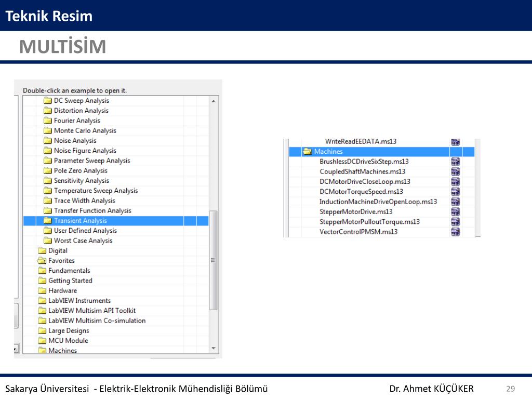Select the BrushlessDCDriveSixStep.ms13 file name
Viewport: 532px width, 399px height.
tap(364, 162)
